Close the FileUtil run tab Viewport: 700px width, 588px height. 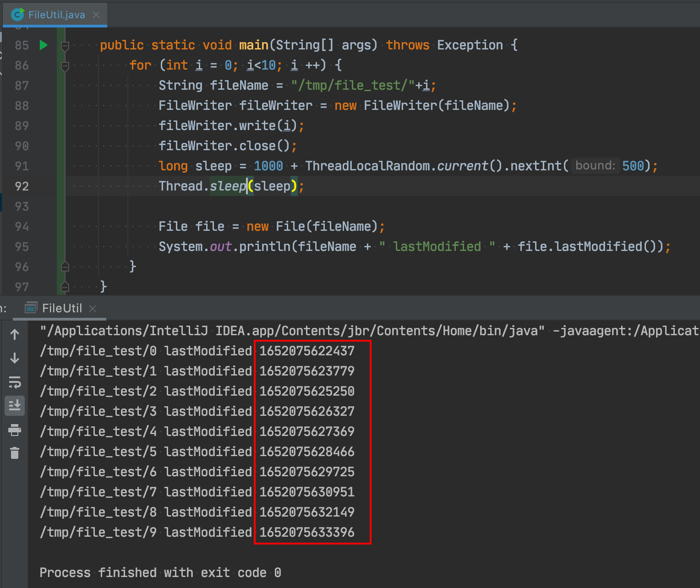point(93,309)
